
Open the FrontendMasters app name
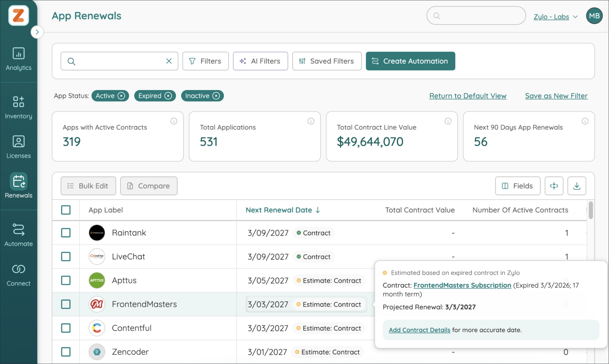click(x=144, y=304)
